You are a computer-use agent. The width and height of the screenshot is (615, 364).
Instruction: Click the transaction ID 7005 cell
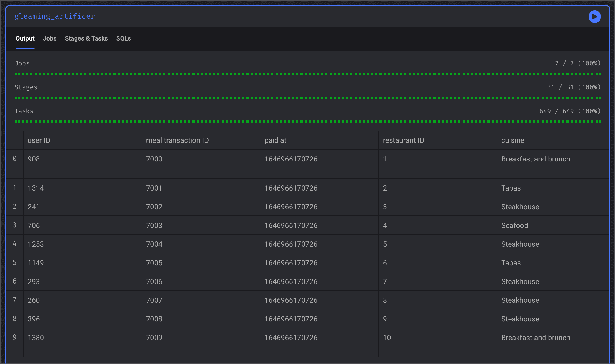pyautogui.click(x=154, y=263)
